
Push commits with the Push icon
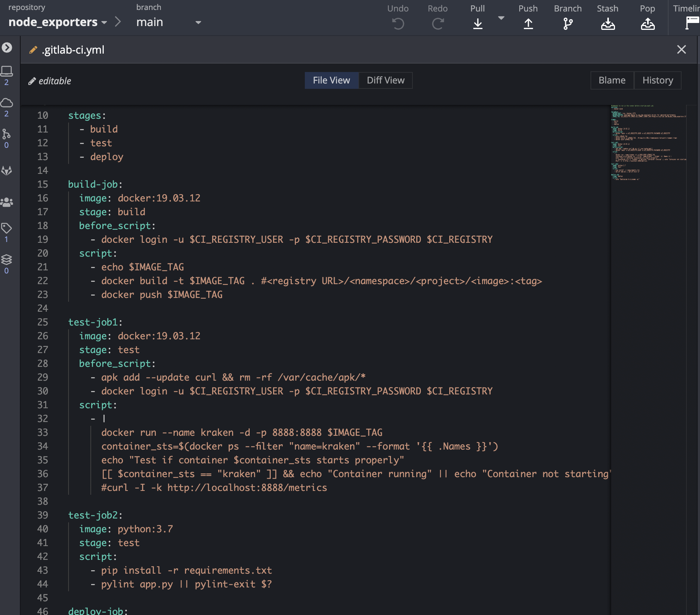click(x=528, y=24)
